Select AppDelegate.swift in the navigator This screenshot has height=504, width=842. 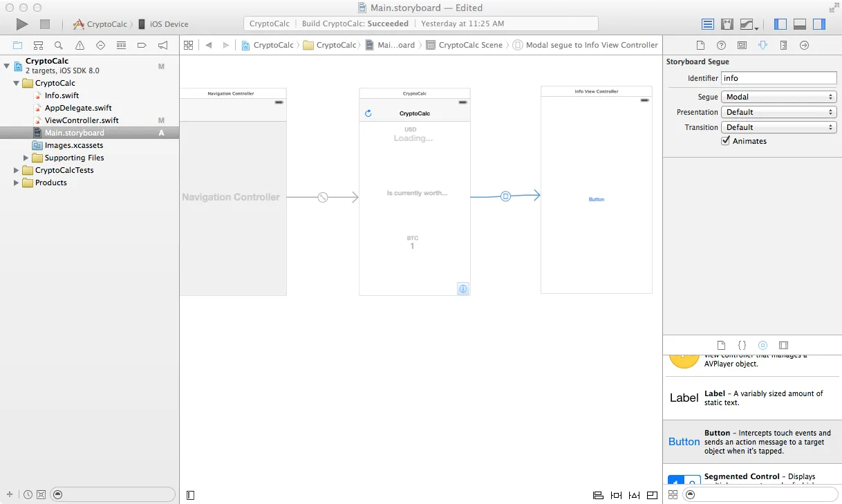[x=78, y=108]
